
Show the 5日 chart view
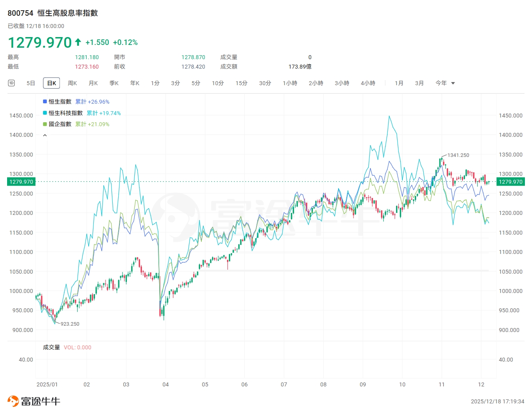(31, 83)
